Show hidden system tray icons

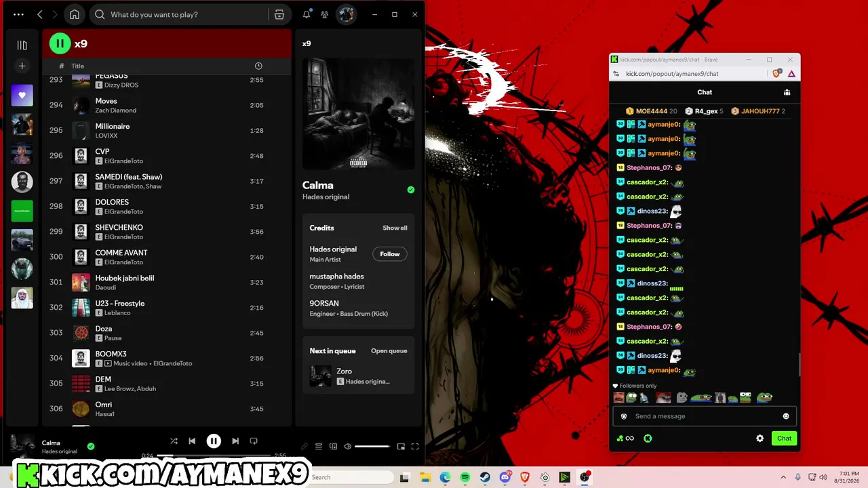tap(783, 477)
